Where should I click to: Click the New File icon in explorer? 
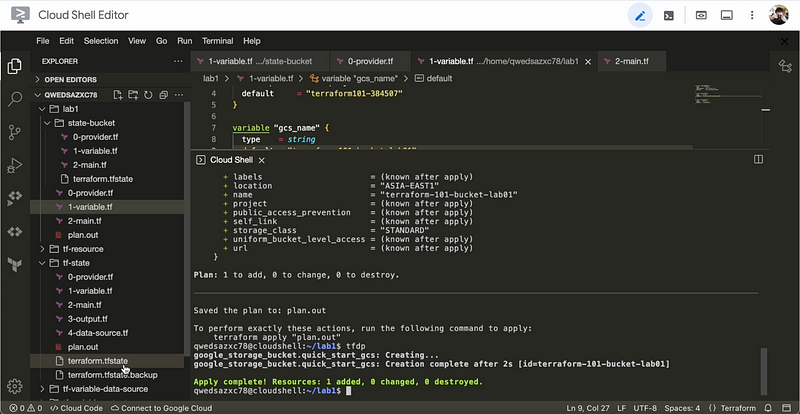118,95
